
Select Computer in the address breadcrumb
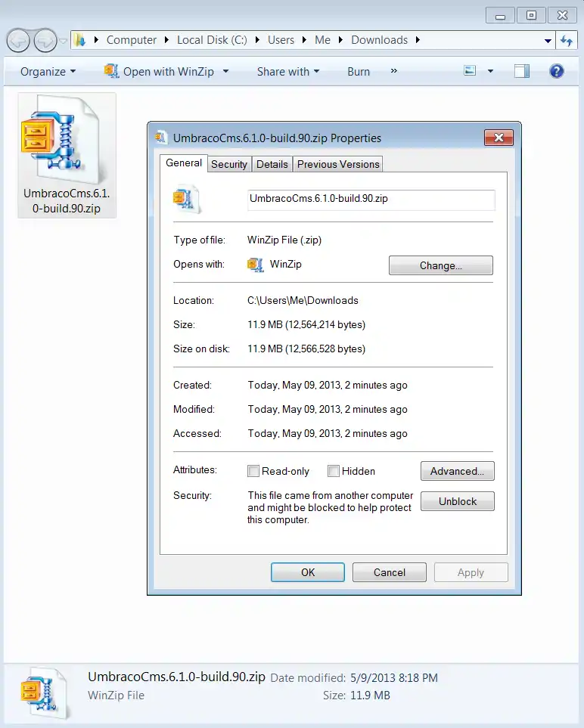point(132,40)
